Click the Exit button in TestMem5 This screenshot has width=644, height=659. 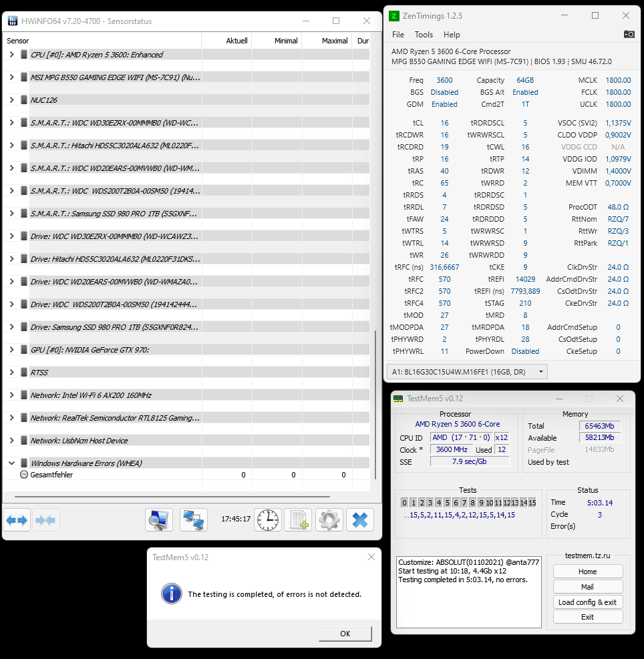588,616
